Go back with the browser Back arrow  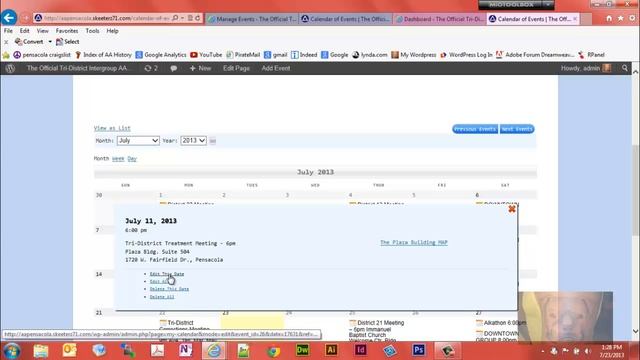pos(9,18)
